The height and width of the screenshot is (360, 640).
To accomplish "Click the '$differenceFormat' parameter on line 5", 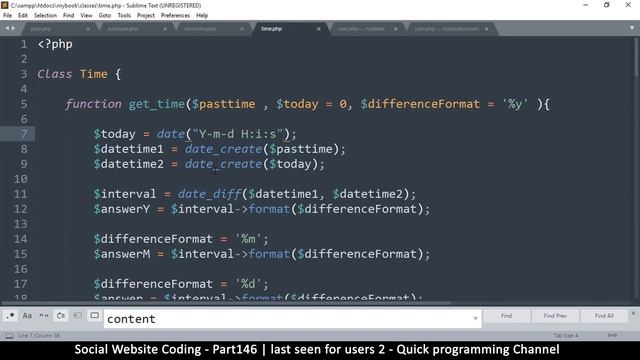I will (x=420, y=104).
